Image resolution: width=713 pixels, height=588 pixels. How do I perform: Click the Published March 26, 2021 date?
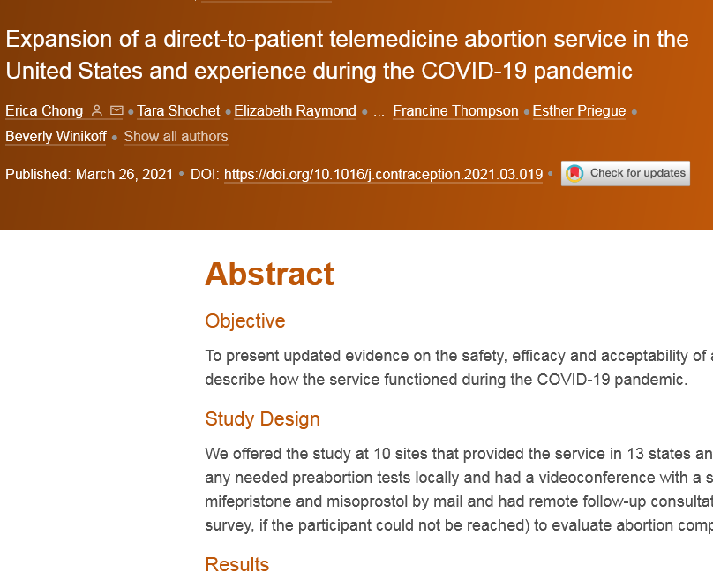click(x=89, y=175)
